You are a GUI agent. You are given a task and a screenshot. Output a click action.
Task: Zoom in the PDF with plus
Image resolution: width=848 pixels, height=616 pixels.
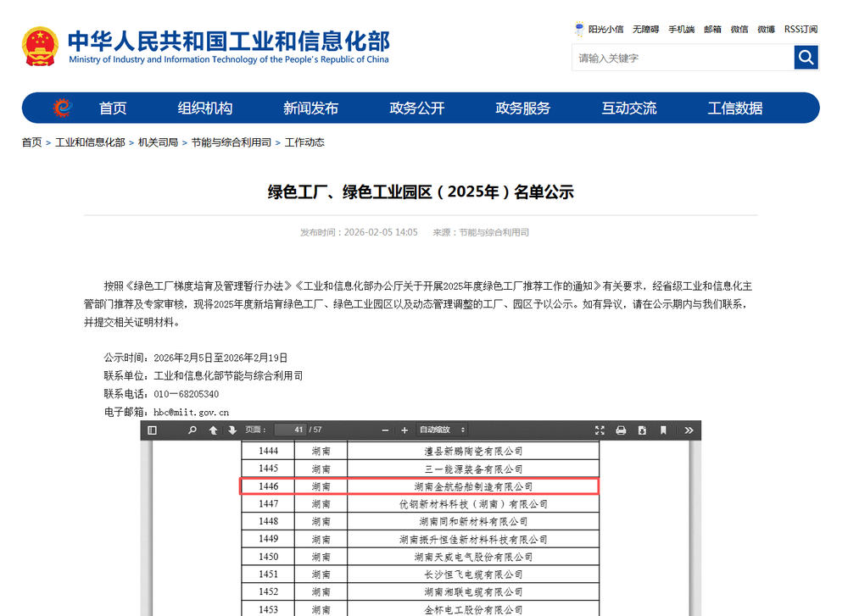(x=404, y=430)
